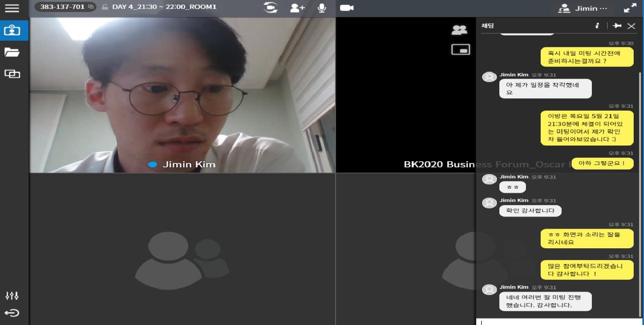This screenshot has width=644, height=325.
Task: Toggle picture-in-picture layout icon
Action: pos(460,50)
